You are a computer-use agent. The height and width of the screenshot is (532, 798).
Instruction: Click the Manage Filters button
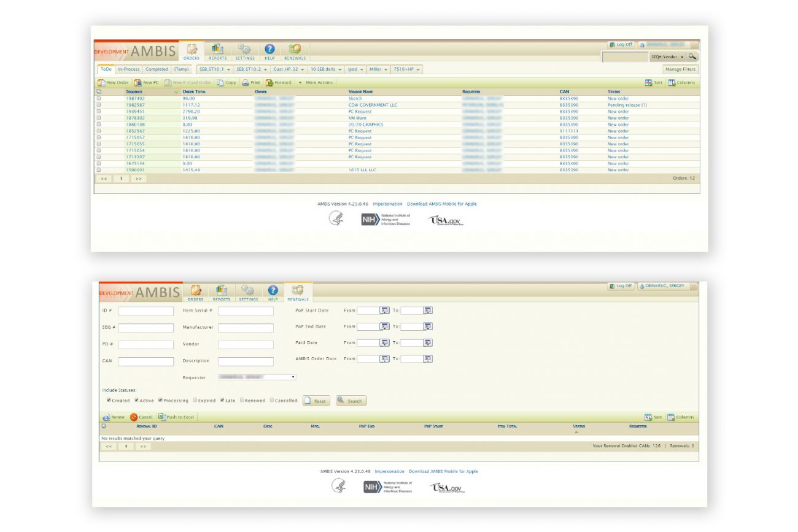(x=680, y=69)
